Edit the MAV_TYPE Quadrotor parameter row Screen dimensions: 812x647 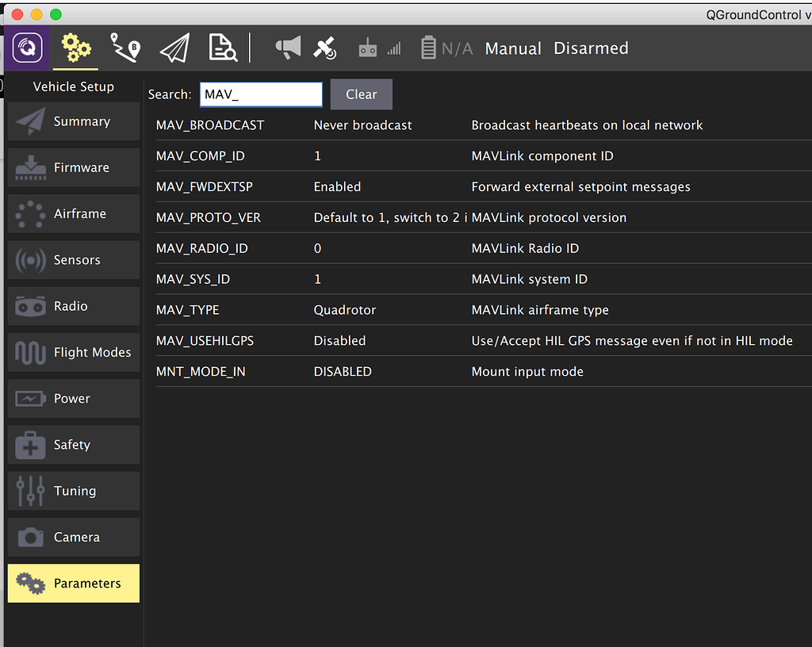coord(345,310)
